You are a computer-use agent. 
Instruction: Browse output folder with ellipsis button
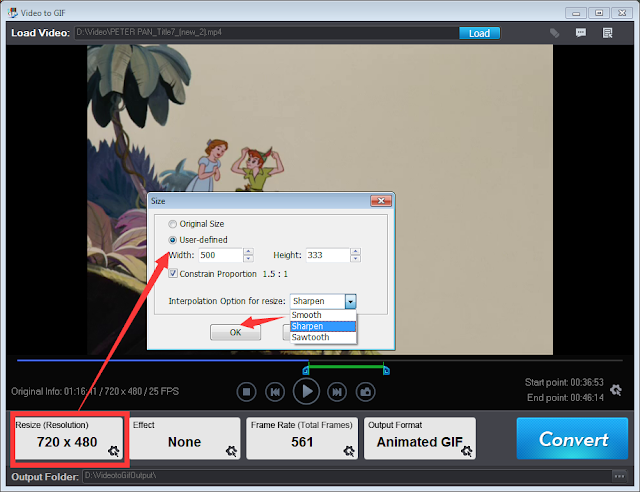pyautogui.click(x=619, y=476)
